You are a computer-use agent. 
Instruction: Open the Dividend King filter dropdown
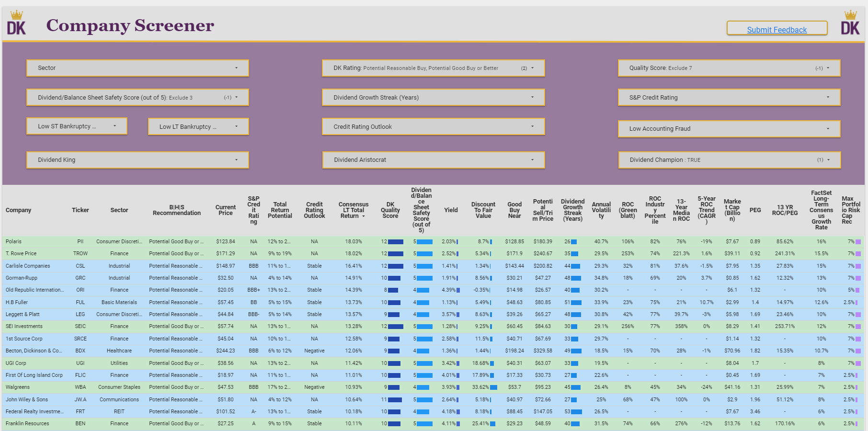[137, 160]
